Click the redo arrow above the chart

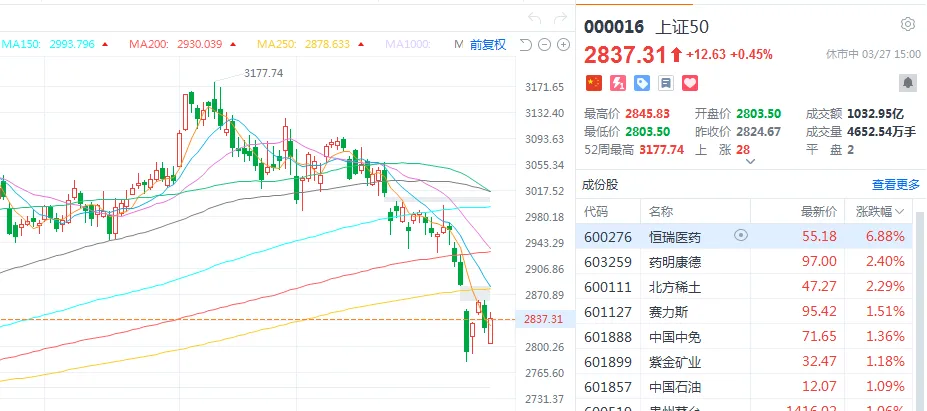click(560, 18)
